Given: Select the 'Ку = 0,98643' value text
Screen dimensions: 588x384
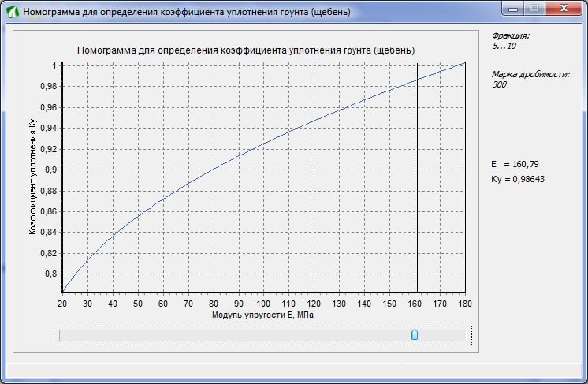Looking at the screenshot, I should coord(518,179).
